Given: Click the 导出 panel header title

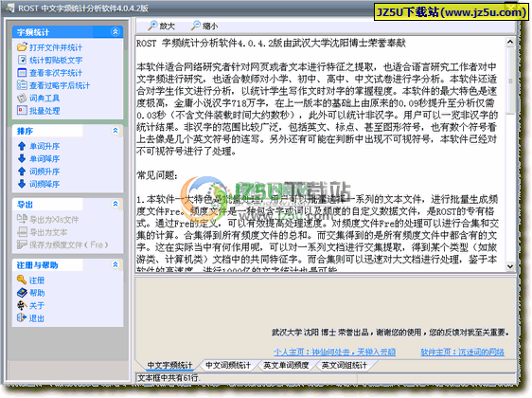Looking at the screenshot, I should 25,204.
